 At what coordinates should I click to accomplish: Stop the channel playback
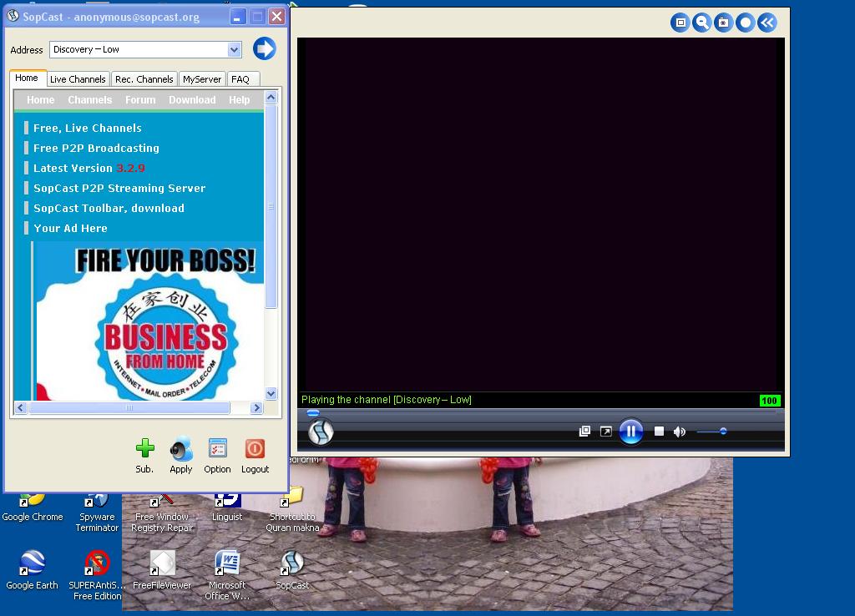(x=659, y=432)
